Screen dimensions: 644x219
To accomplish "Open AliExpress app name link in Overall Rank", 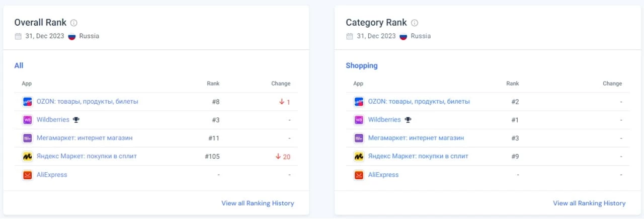I will tap(52, 175).
